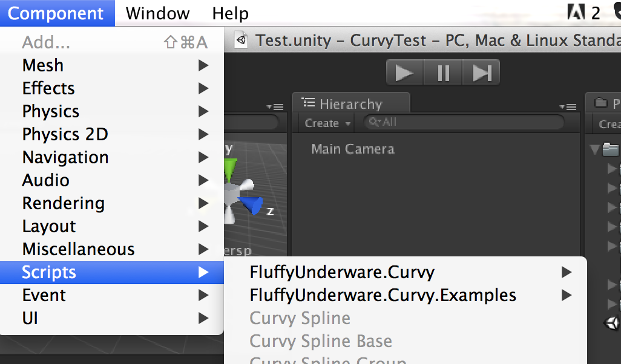
Task: Open the Help menu
Action: tap(230, 13)
